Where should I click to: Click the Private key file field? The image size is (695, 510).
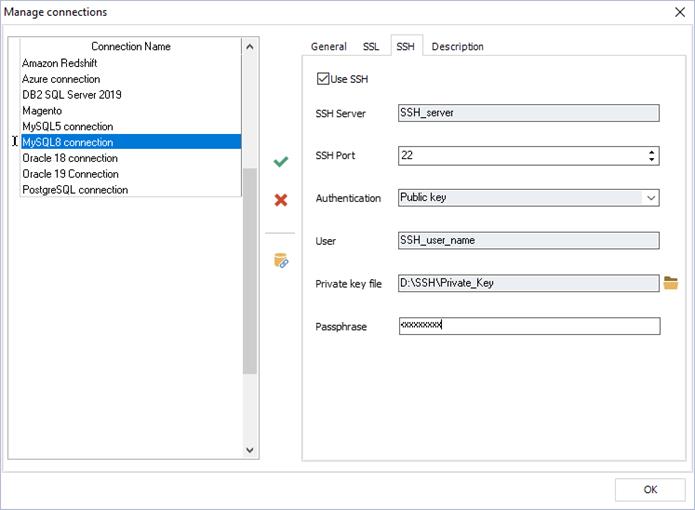pos(528,283)
